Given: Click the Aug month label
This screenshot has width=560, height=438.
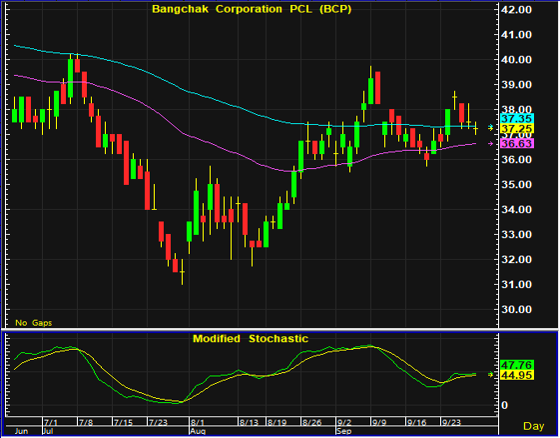Looking at the screenshot, I should [198, 432].
